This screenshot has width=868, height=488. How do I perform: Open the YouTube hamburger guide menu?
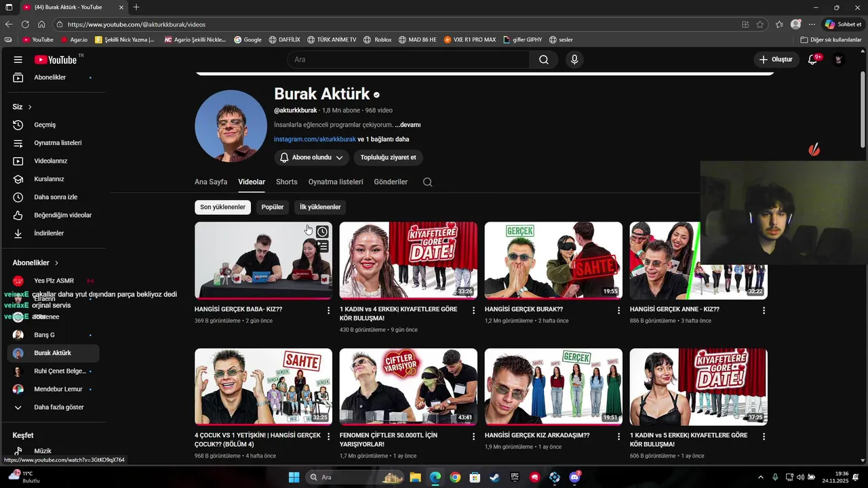click(18, 60)
